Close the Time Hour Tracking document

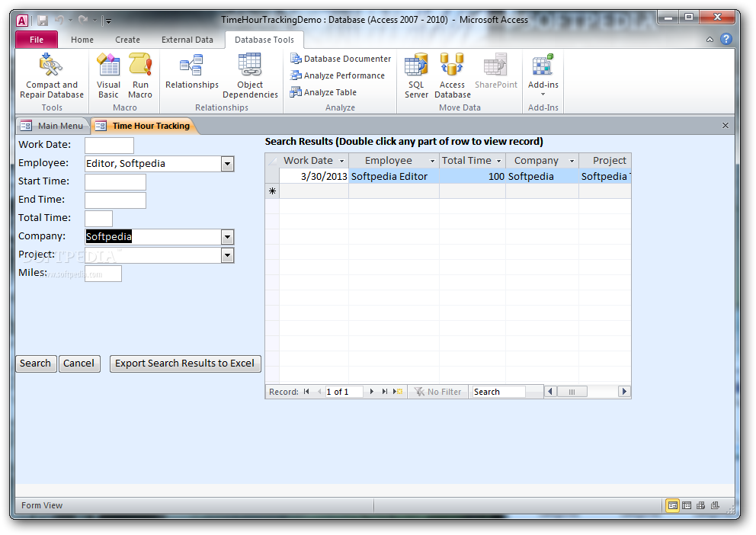coord(726,125)
